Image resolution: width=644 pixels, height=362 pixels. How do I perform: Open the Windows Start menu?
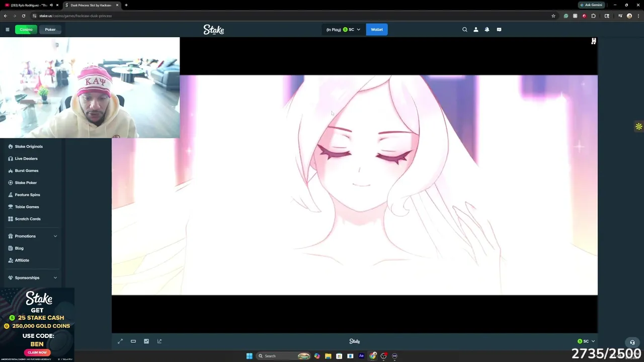(249, 356)
